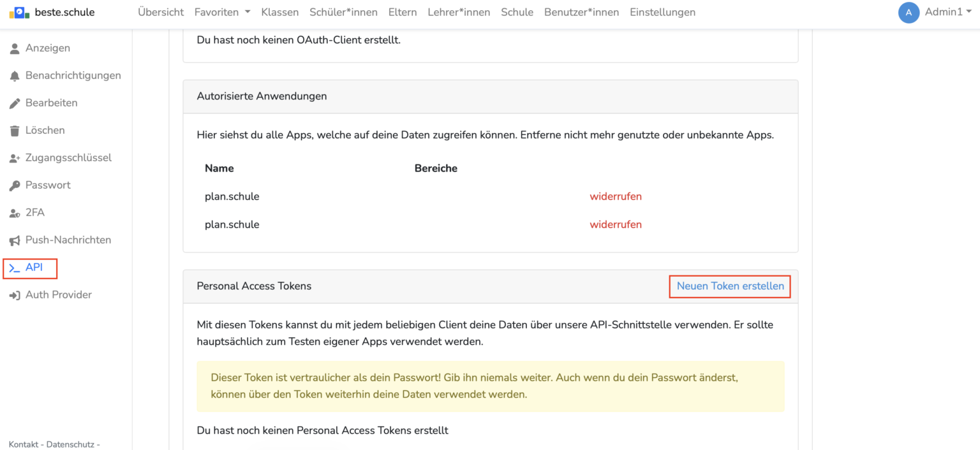Click the Auth Provider sign-in icon

click(x=15, y=295)
